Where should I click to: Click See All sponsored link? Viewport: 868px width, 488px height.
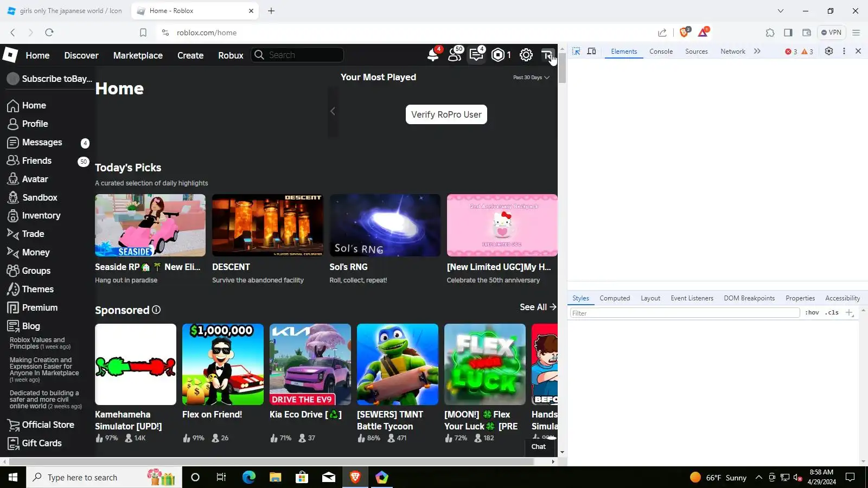click(x=538, y=307)
